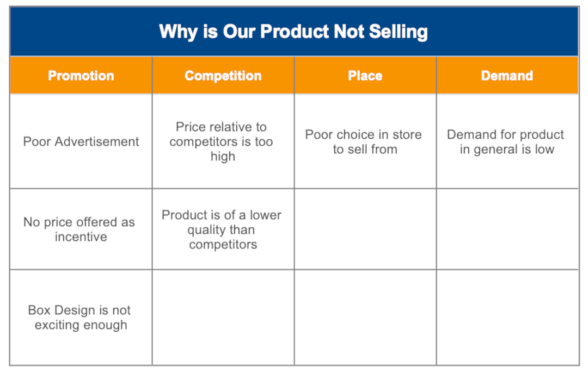Image resolution: width=588 pixels, height=373 pixels.
Task: Click empty Place cell below 'Poor choice in store'
Action: [x=365, y=229]
